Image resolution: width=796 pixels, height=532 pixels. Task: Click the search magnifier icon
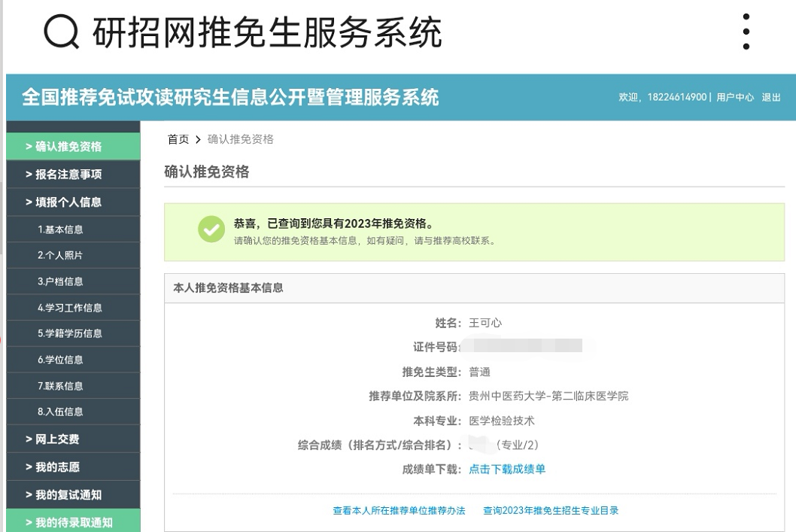pyautogui.click(x=62, y=32)
